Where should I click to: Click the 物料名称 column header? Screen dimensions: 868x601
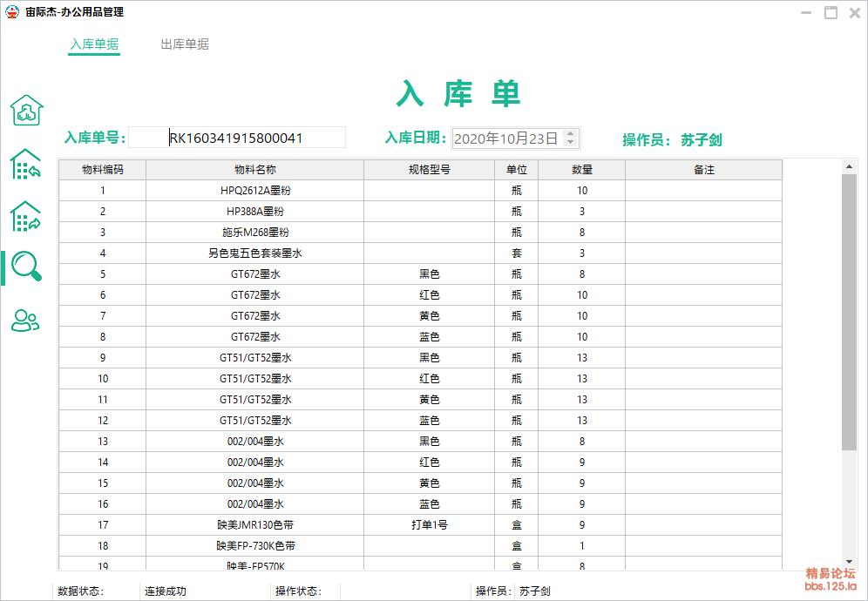tap(255, 170)
